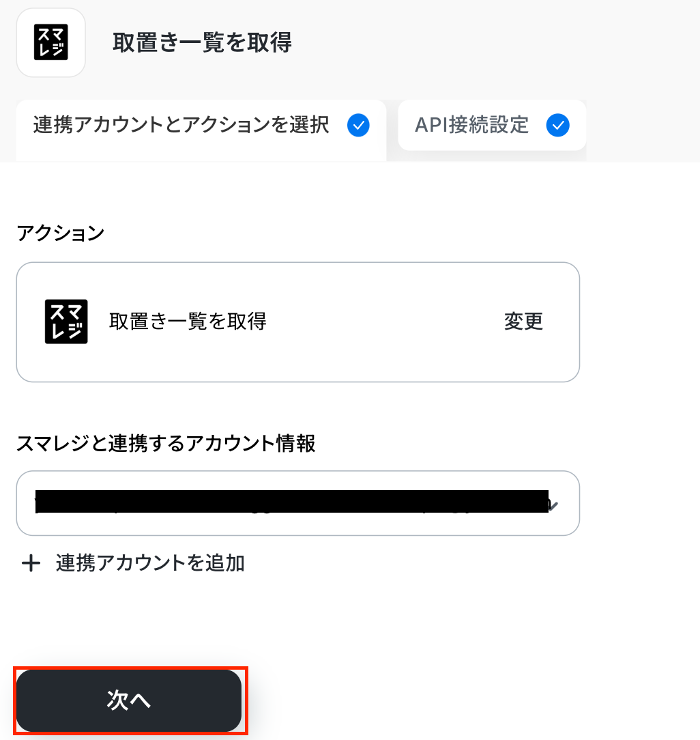Click the header title 取置き一覧を取得
Screen dimensions: 700x740
[x=202, y=43]
